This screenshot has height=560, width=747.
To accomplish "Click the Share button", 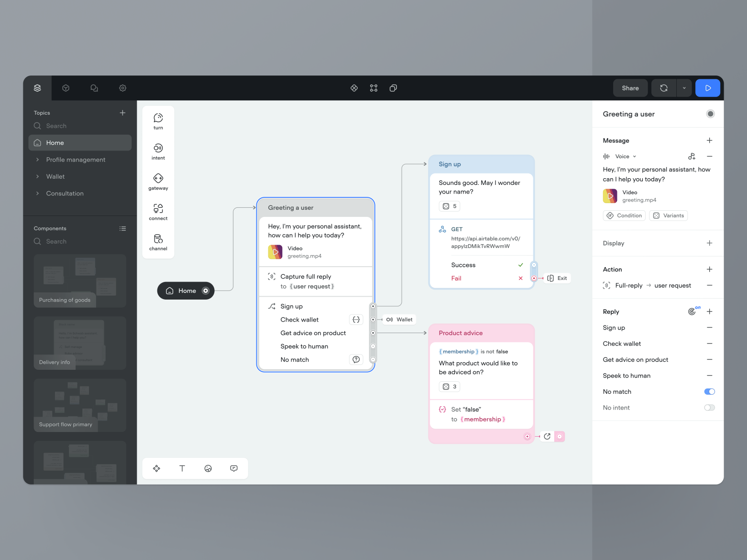I will 630,88.
